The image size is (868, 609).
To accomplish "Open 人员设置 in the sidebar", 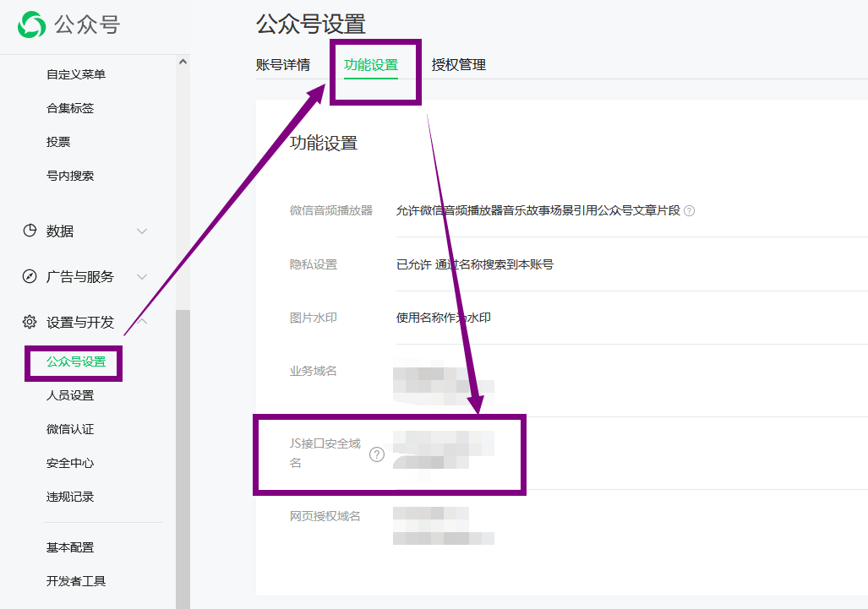I will coord(70,395).
